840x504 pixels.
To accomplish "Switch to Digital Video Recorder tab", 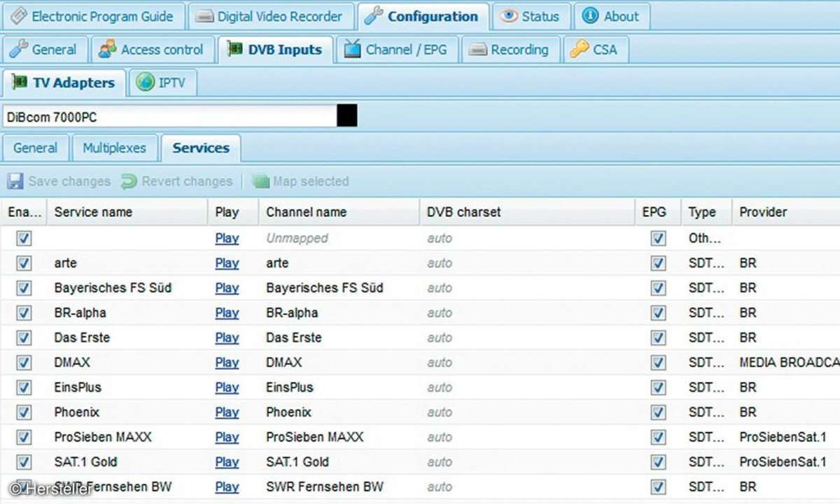I will point(269,16).
